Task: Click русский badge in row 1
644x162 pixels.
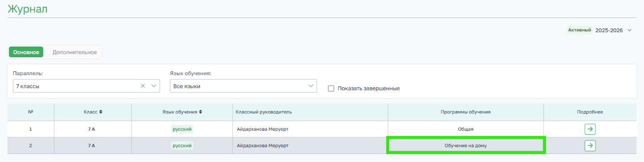Action: click(182, 129)
